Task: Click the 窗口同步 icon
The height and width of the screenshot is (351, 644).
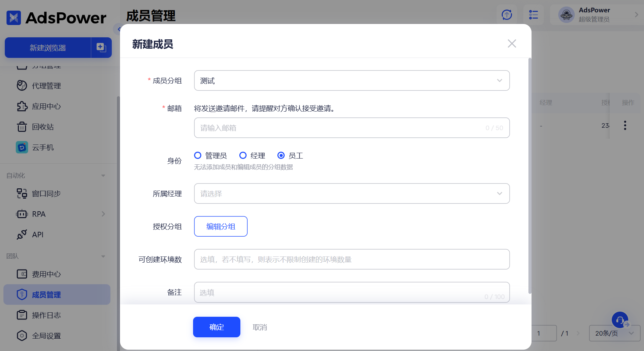Action: point(22,193)
